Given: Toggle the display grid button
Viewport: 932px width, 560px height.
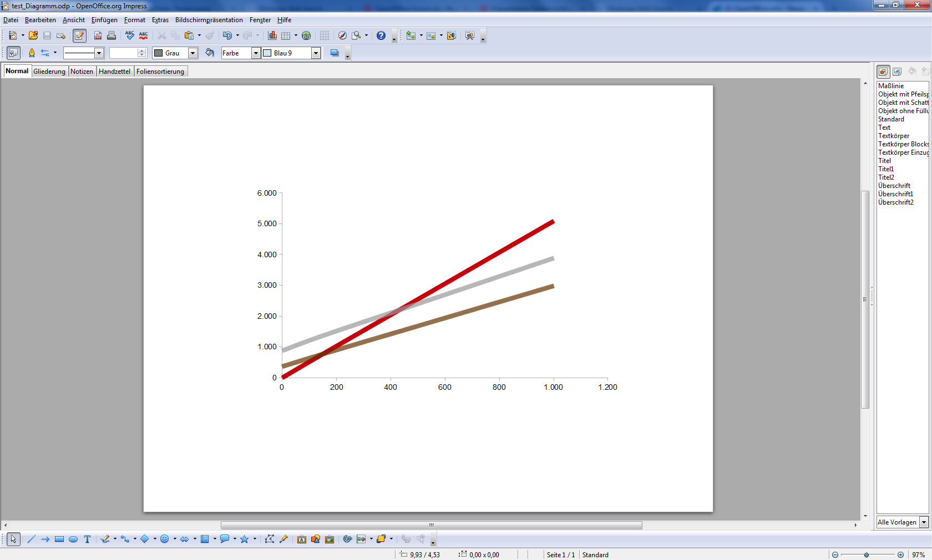Looking at the screenshot, I should [325, 35].
